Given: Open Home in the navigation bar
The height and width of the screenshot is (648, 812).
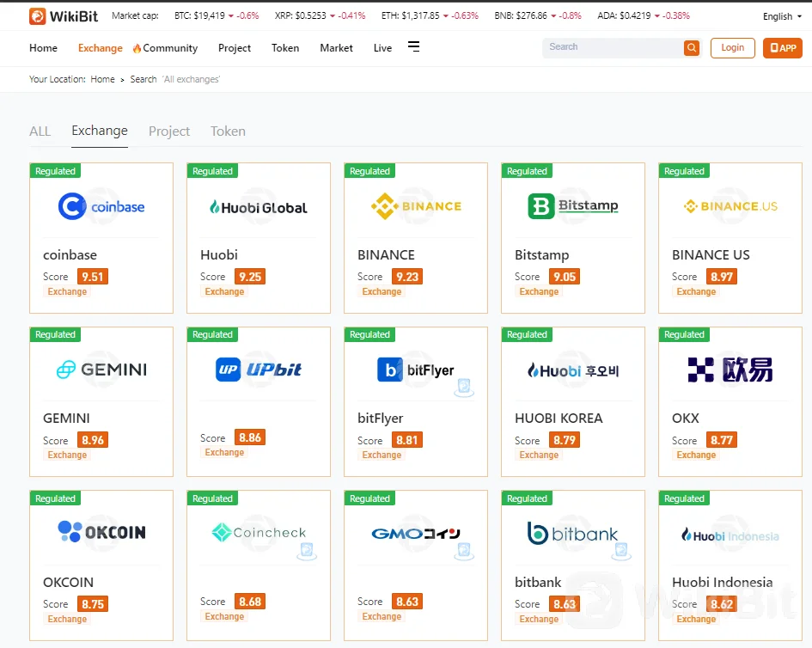Looking at the screenshot, I should [x=44, y=47].
